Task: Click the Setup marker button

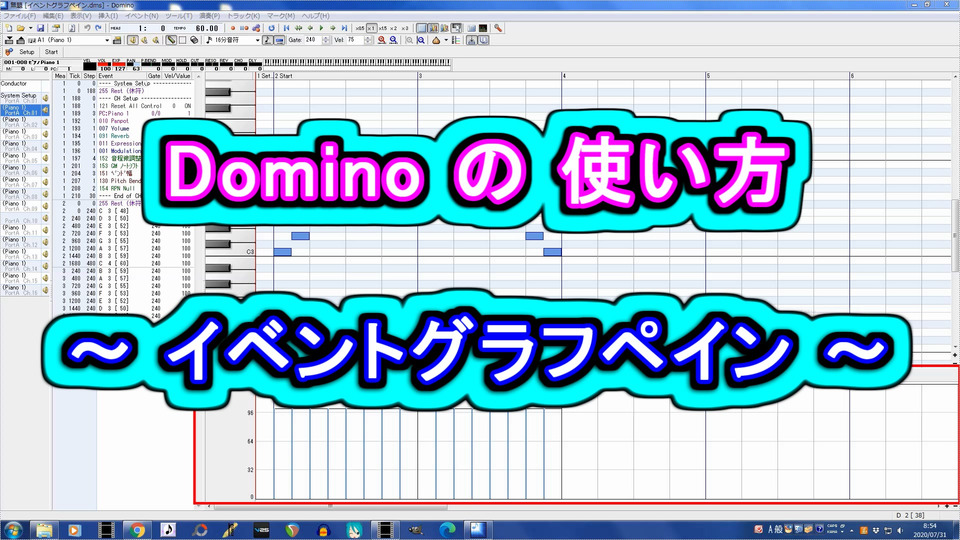Action: [27, 52]
